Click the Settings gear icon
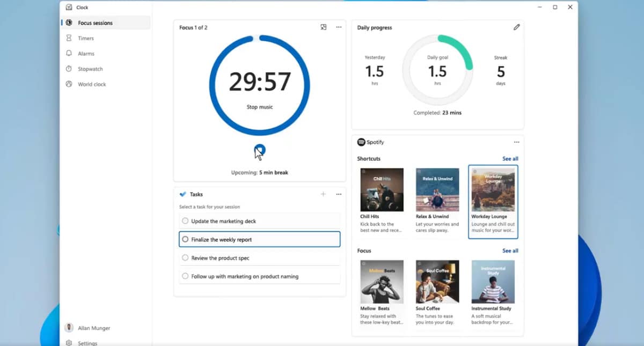This screenshot has height=346, width=644. coord(69,343)
